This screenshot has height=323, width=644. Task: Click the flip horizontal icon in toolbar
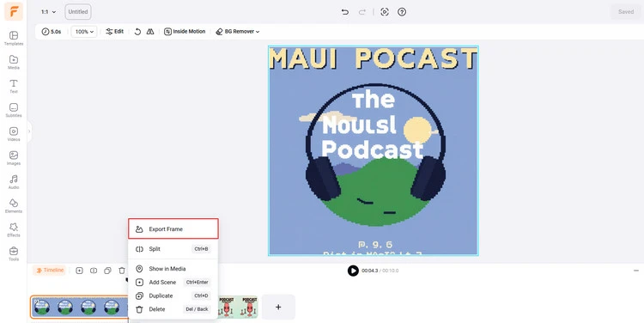[x=150, y=32]
